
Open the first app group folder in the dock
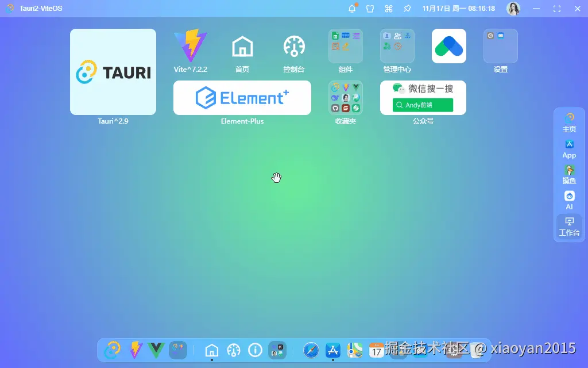[178, 350]
